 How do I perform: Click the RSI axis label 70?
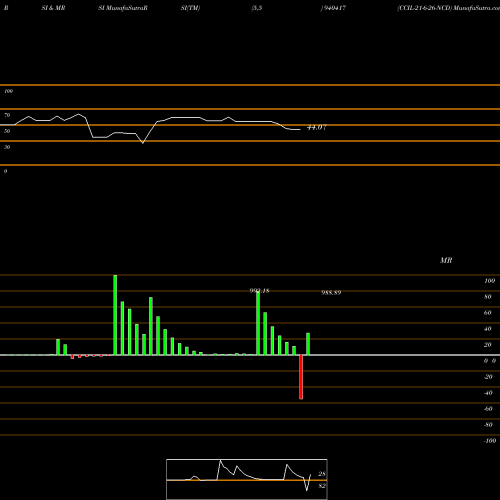coord(7,115)
